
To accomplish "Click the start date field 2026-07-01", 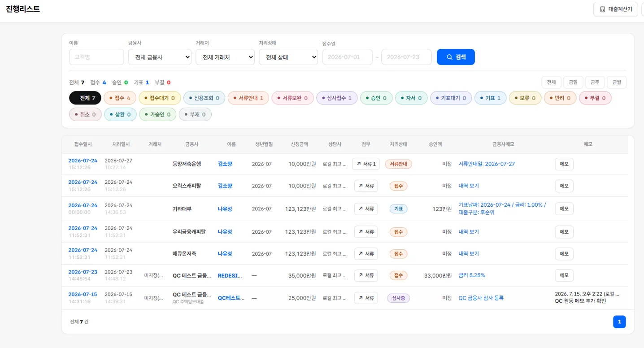I will [348, 57].
